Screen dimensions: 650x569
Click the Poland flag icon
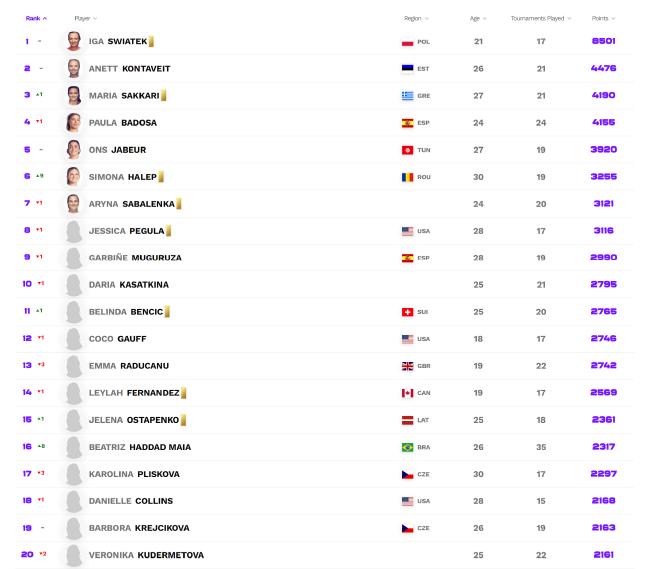pos(407,42)
